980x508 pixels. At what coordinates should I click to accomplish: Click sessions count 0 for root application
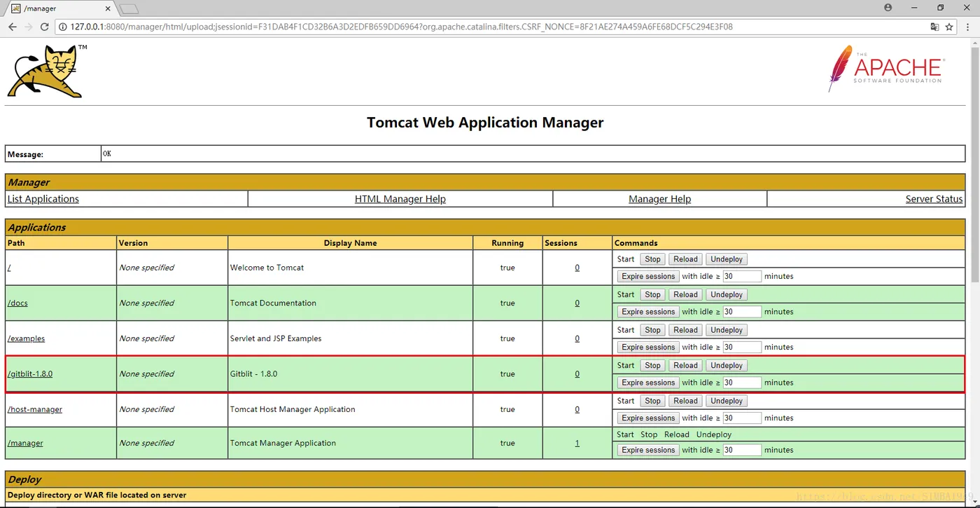[577, 268]
